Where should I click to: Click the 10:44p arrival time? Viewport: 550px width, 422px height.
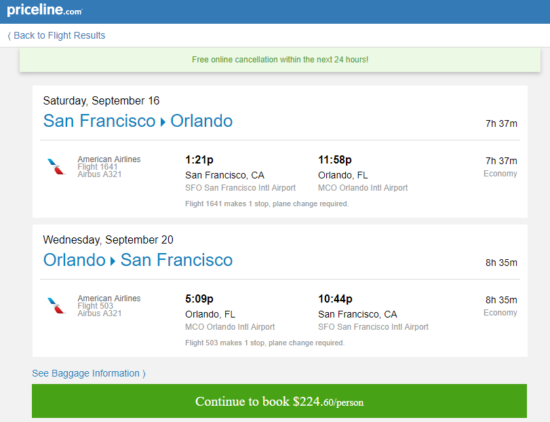pos(335,299)
